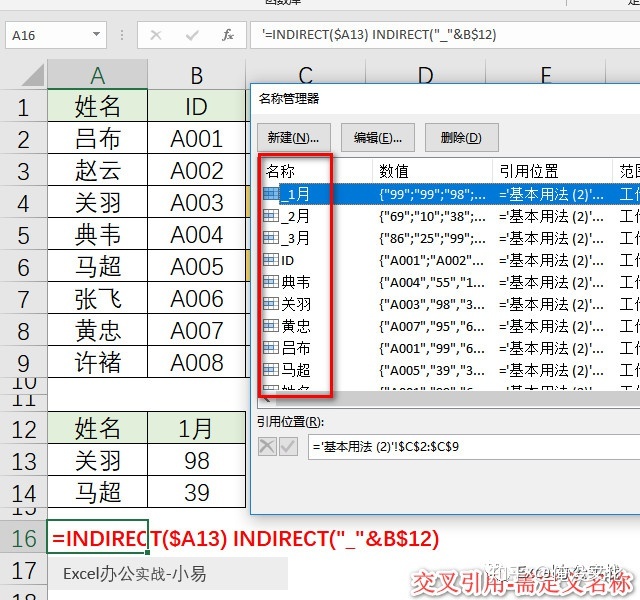Select the 黄忠 name entry
Image resolution: width=640 pixels, height=600 pixels.
[x=296, y=326]
